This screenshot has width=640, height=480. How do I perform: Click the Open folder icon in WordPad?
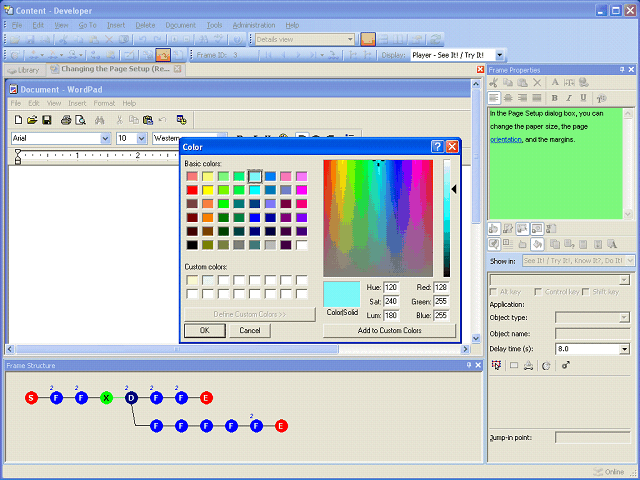(32, 120)
